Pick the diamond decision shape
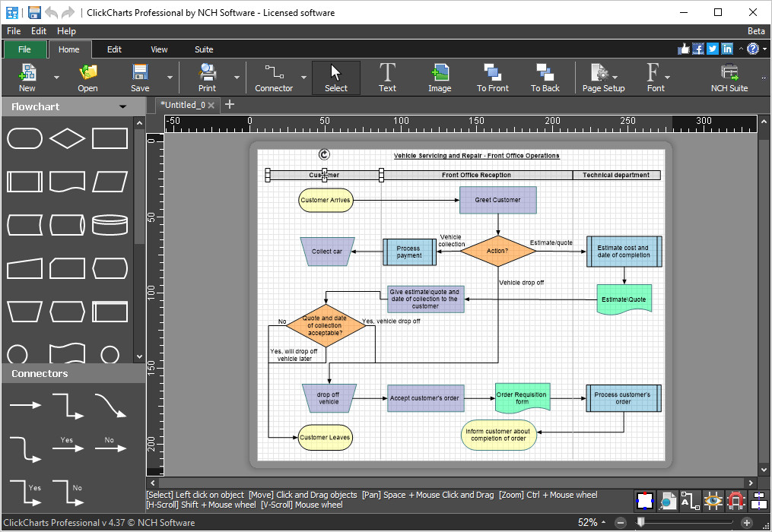 (x=68, y=138)
